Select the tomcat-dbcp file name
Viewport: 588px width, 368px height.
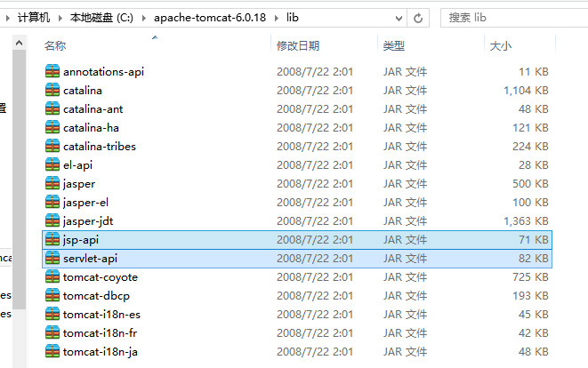(x=96, y=296)
